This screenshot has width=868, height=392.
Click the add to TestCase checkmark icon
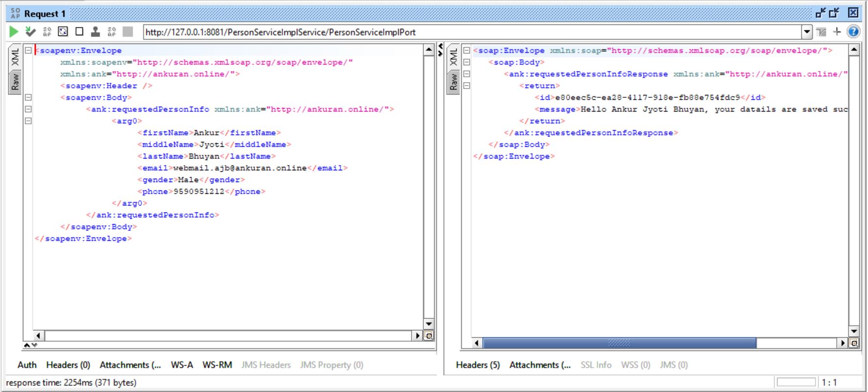pyautogui.click(x=30, y=32)
